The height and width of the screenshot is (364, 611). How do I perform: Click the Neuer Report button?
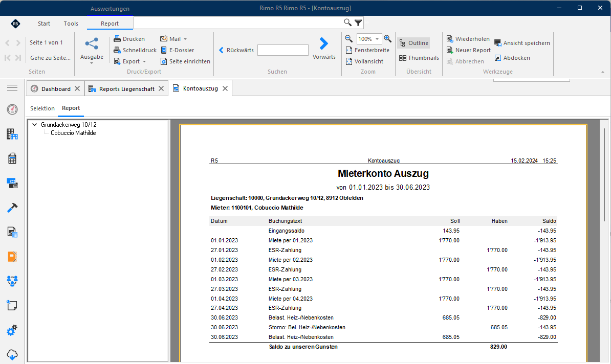468,50
